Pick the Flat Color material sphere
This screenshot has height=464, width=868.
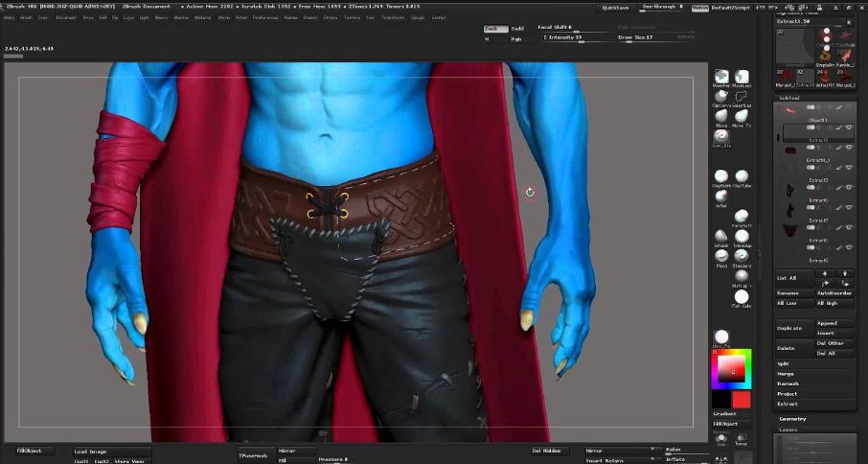(742, 297)
